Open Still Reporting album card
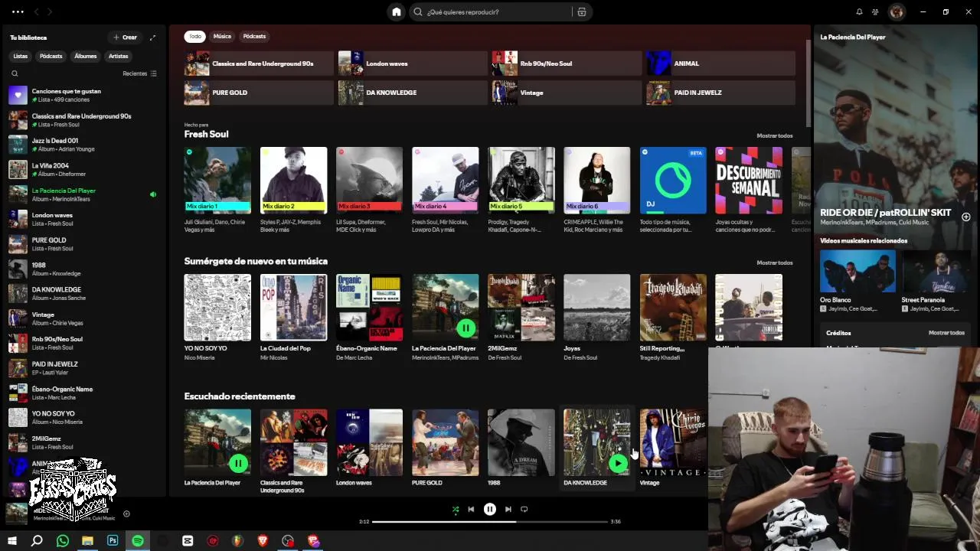The height and width of the screenshot is (551, 980). (673, 318)
